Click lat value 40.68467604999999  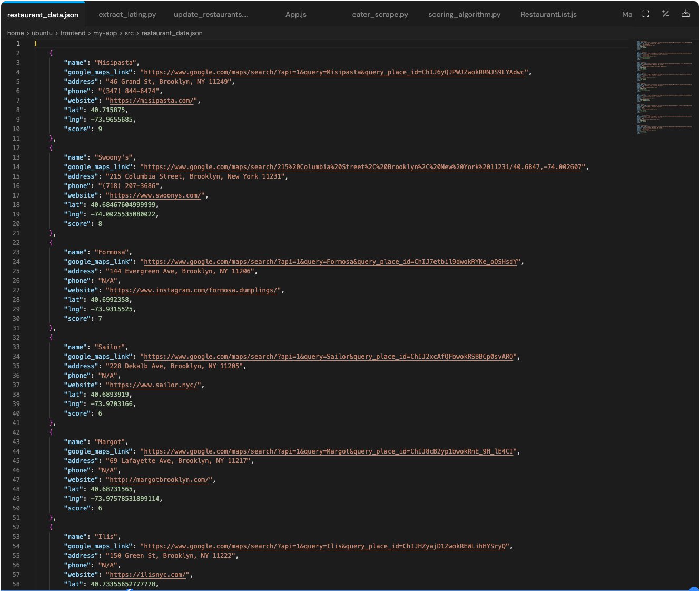[x=123, y=205]
